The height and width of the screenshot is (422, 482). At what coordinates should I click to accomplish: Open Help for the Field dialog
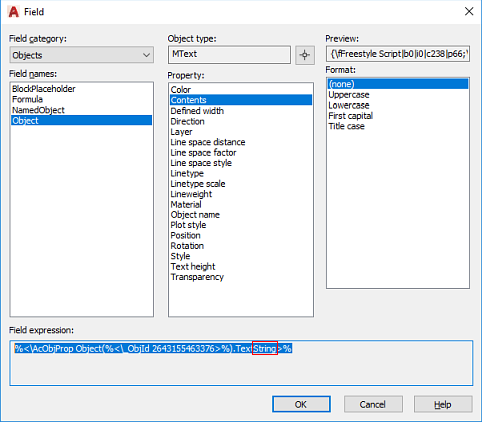(443, 404)
